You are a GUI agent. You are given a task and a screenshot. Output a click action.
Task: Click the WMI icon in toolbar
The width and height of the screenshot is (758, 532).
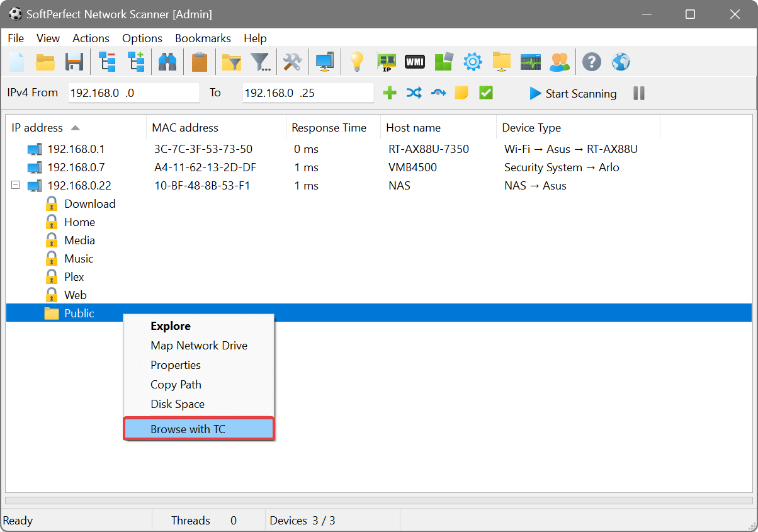[415, 62]
